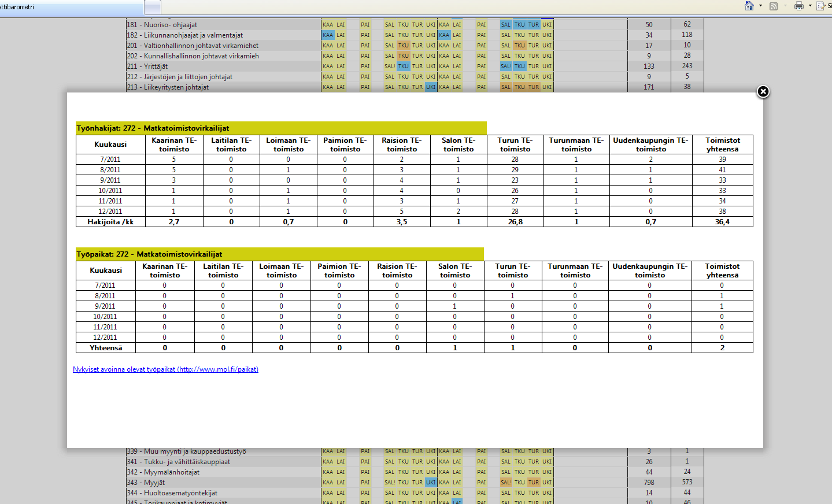Click the average value 36,4 in Toimistot yhteensä
Screen dimensions: 832x504
click(722, 222)
